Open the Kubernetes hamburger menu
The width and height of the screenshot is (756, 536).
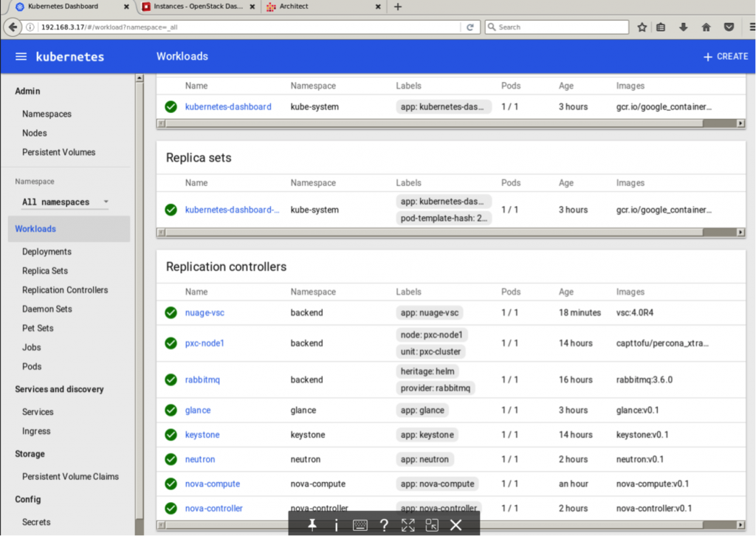[21, 56]
